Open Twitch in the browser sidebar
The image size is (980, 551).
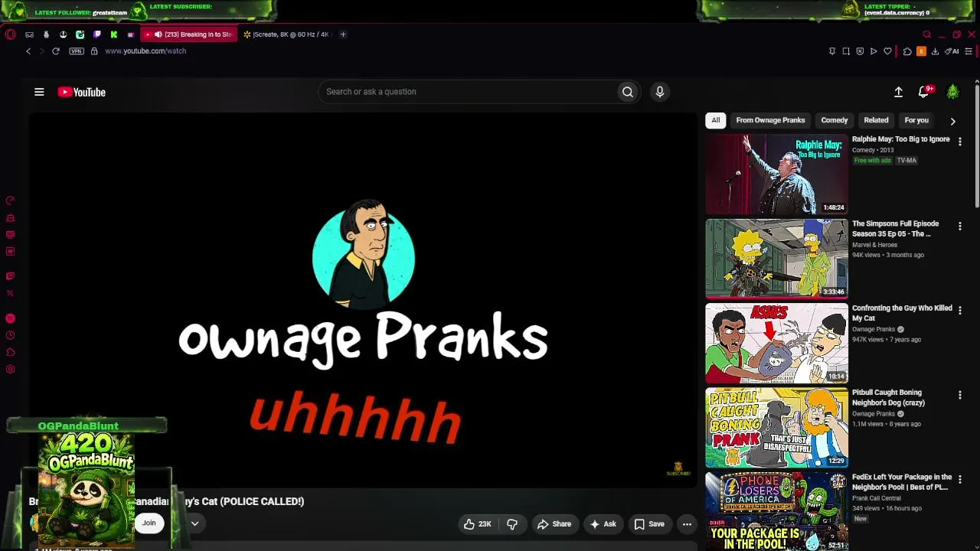click(10, 276)
